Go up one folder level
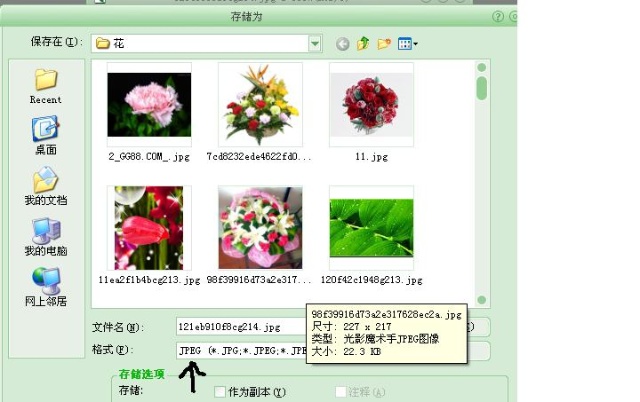This screenshot has height=402, width=640. 363,43
